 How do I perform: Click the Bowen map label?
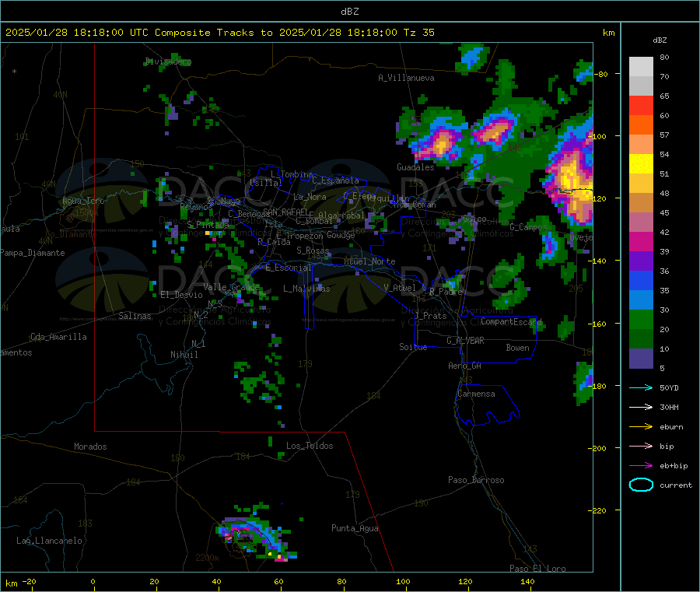[517, 348]
